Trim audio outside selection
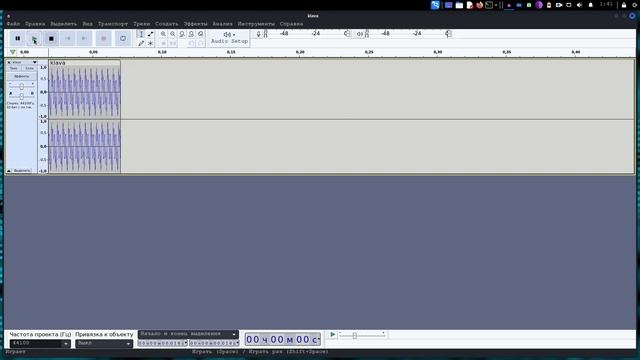 163,43
